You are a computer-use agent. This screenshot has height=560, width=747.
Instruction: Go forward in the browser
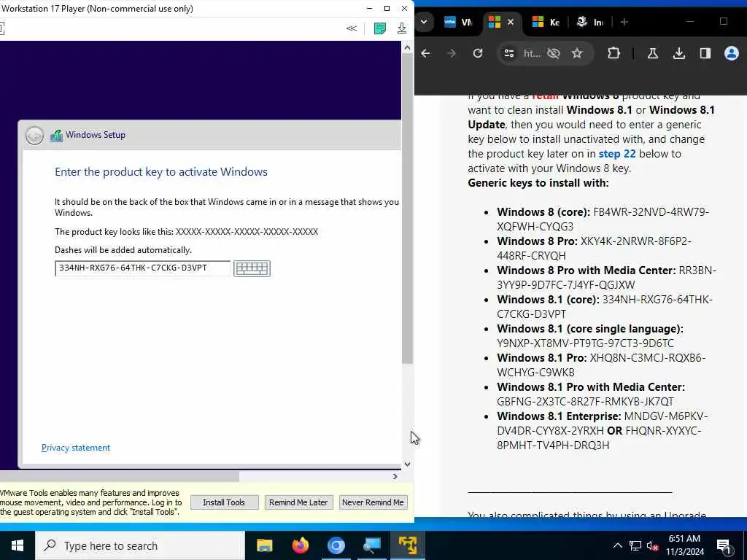coord(451,53)
